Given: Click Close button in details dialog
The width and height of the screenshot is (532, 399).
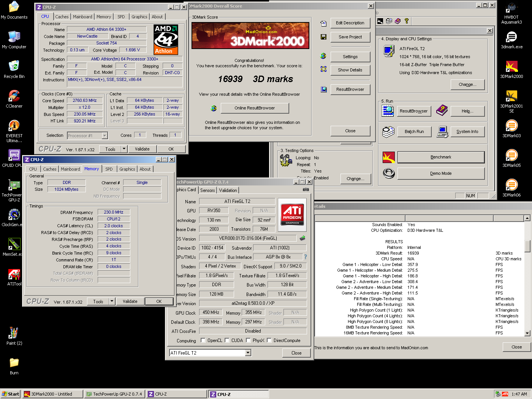Looking at the screenshot, I should [x=516, y=347].
